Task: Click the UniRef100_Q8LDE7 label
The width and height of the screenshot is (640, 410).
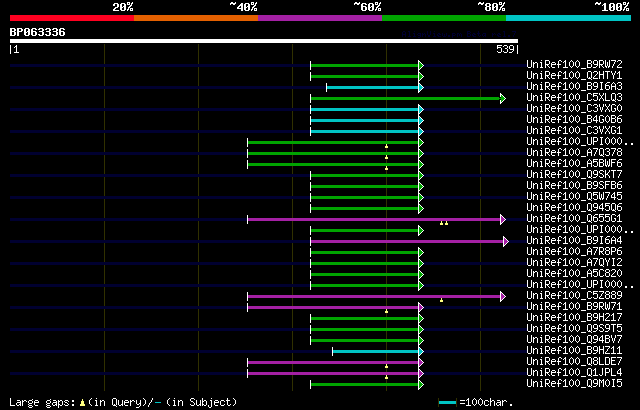Action: 574,362
